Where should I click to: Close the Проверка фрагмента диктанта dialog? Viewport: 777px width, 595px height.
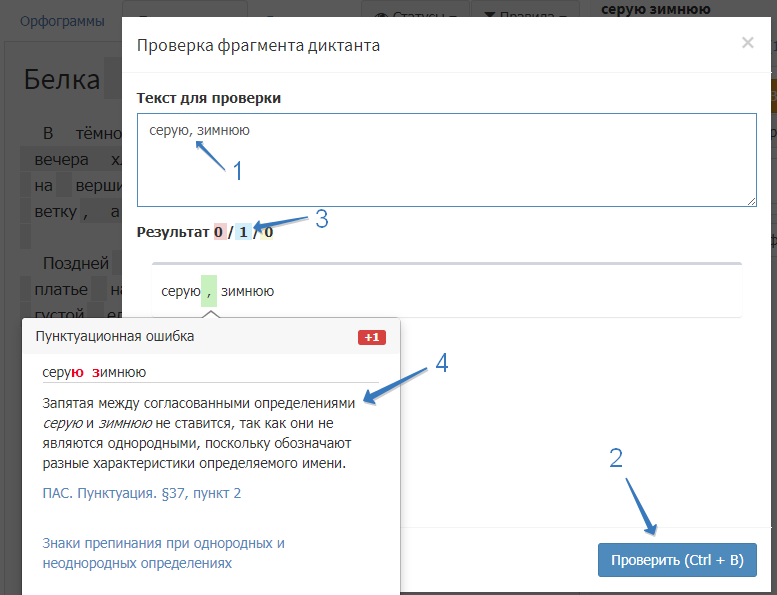point(747,43)
